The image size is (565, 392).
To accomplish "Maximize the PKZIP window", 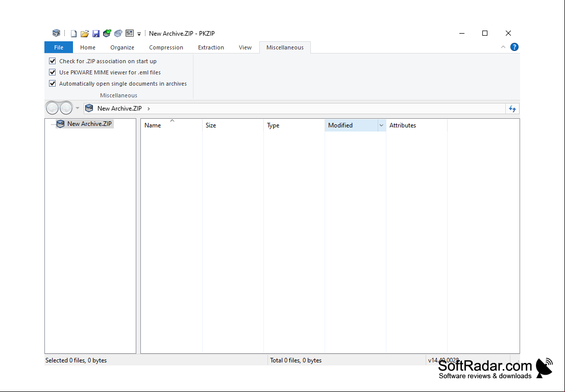I will tap(485, 33).
